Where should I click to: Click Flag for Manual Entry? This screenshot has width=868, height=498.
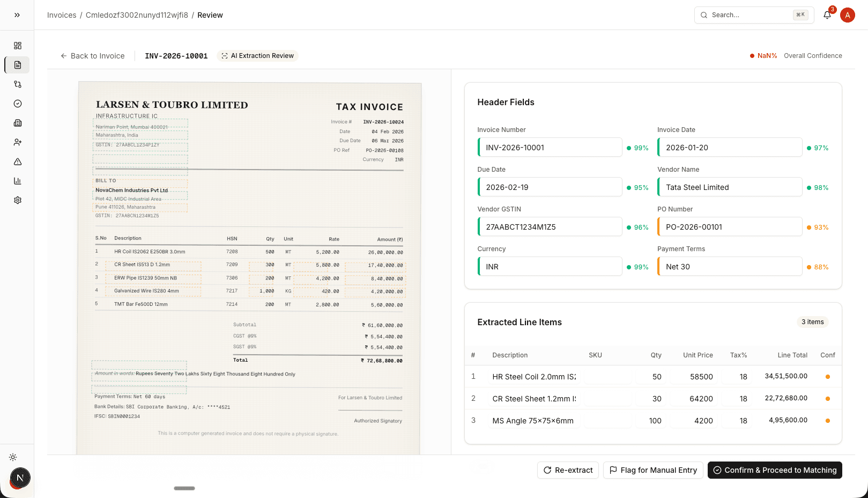[653, 470]
